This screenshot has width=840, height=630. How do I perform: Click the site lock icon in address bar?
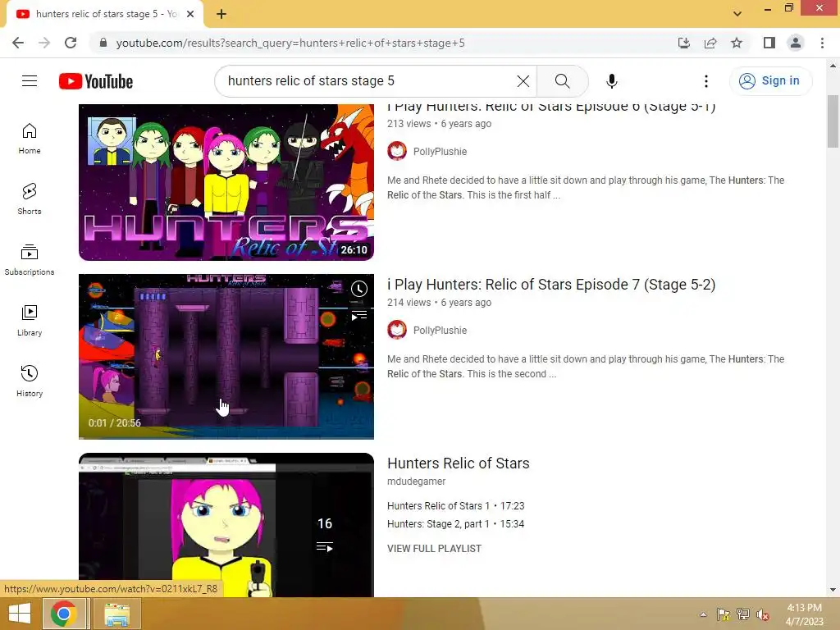click(x=103, y=43)
